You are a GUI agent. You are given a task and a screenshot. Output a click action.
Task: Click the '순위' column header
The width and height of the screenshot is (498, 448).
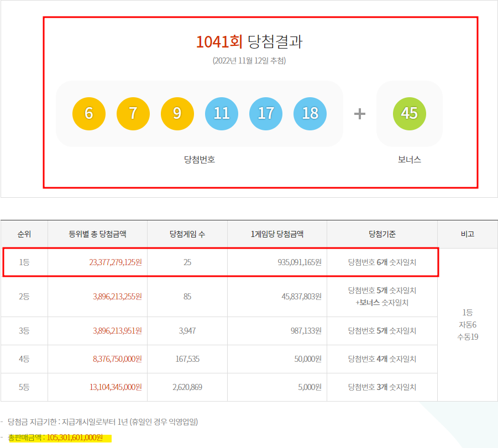coord(24,234)
